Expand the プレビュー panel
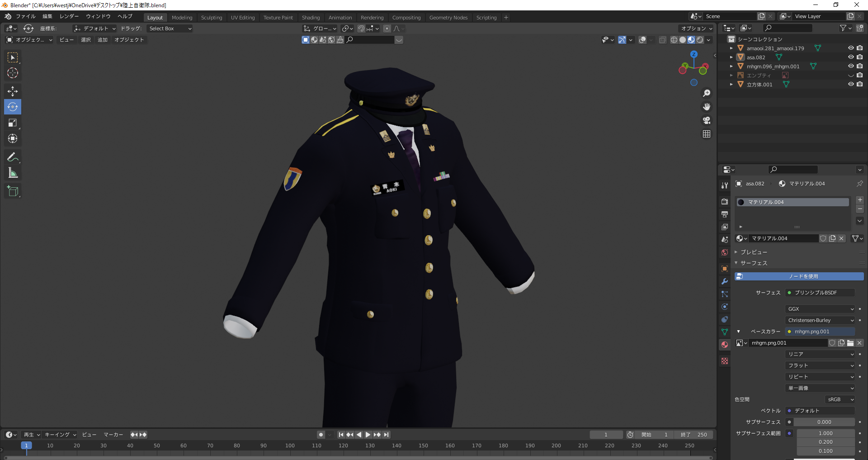This screenshot has height=460, width=868. click(x=754, y=252)
